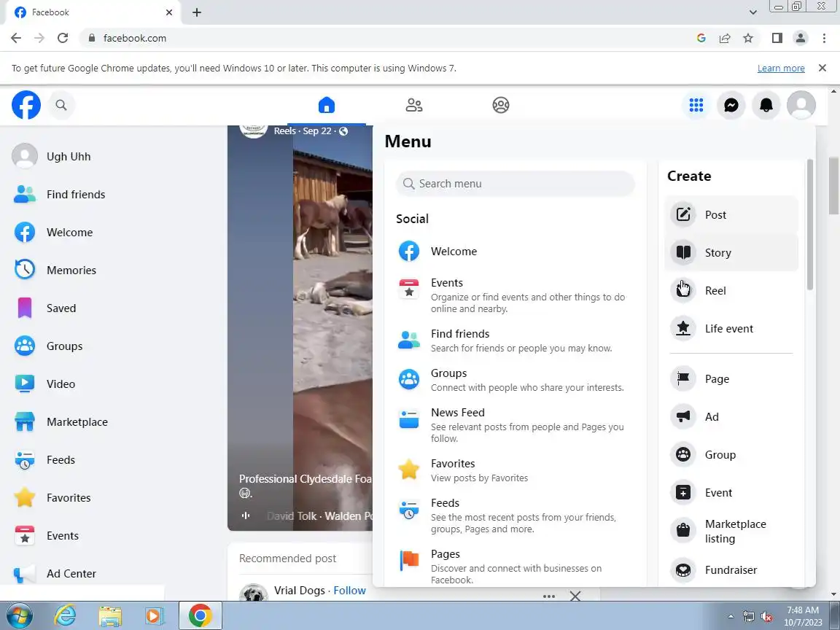Share this page via the address bar icon
The image size is (840, 630).
point(724,38)
